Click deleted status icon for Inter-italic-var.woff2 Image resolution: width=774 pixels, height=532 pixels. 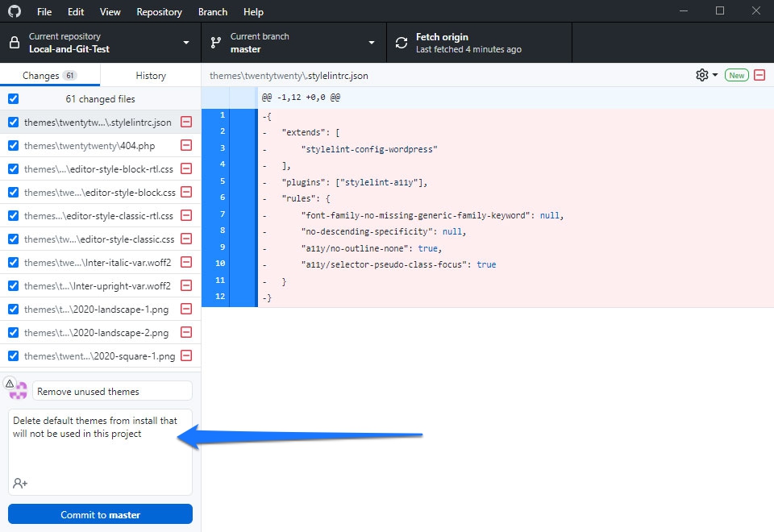(186, 262)
